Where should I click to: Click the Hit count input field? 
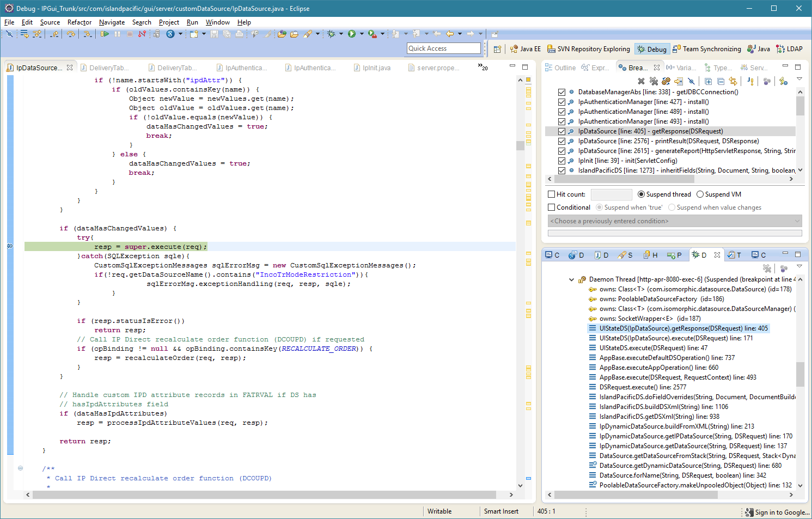pos(611,194)
